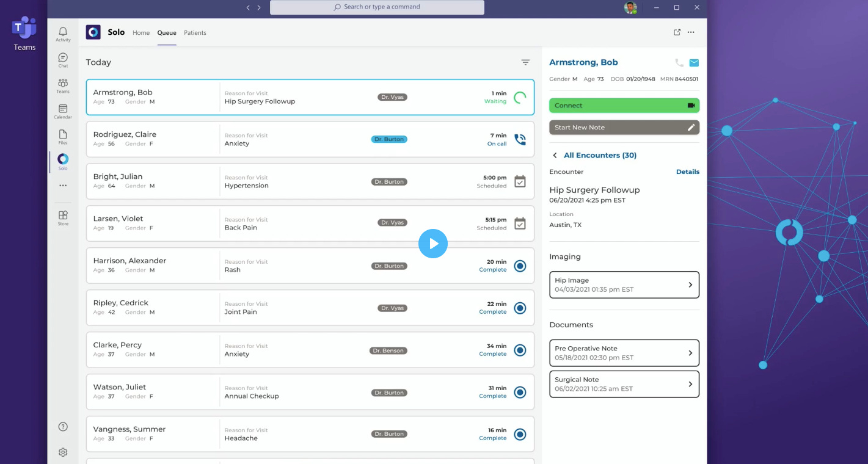Click the complete status icon for Watson, Juliet
This screenshot has width=868, height=464.
tap(520, 392)
